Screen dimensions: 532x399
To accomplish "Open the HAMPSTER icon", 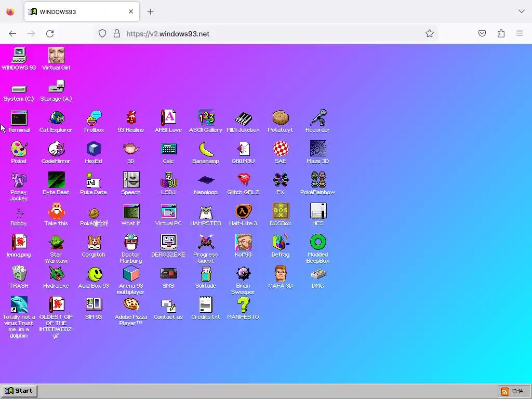I will [x=206, y=212].
